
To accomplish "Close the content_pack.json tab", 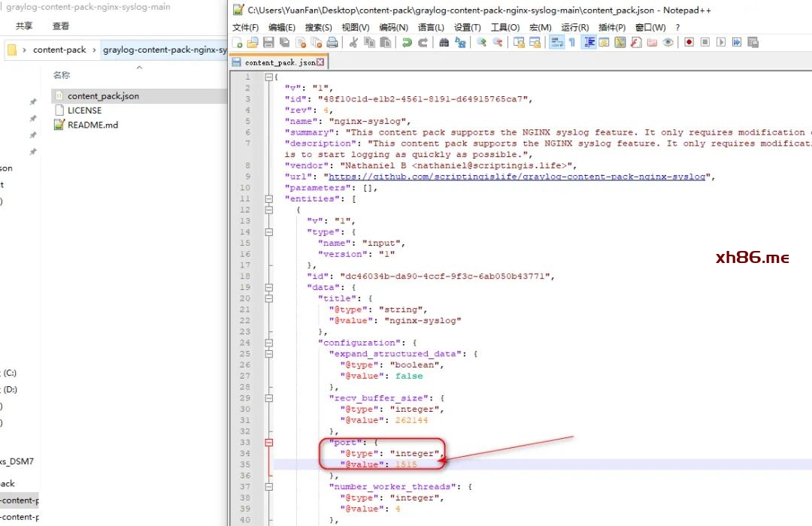I will point(321,62).
